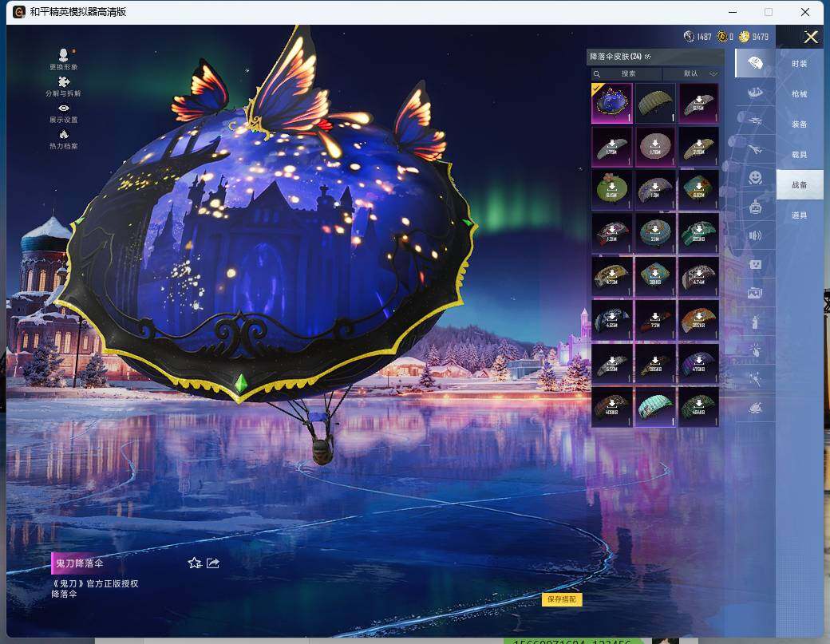830x644 pixels.
Task: Select the cyan glowing parachute thumbnail
Action: [x=655, y=407]
